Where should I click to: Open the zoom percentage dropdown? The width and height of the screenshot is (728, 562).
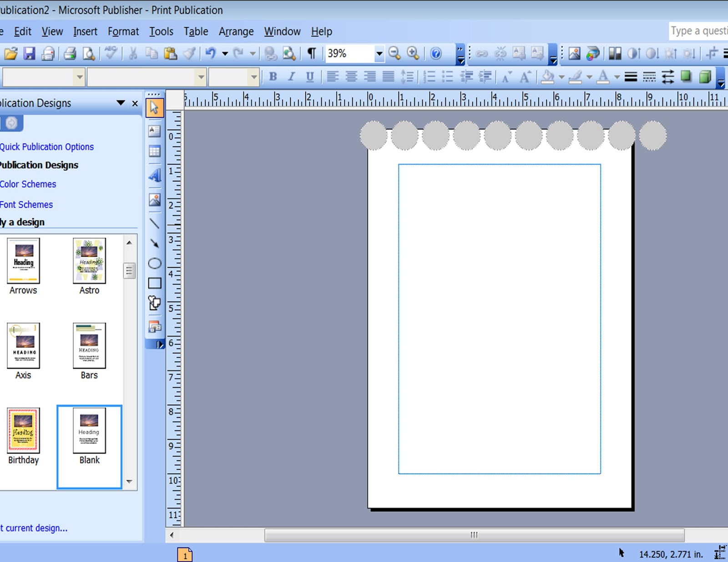point(379,53)
